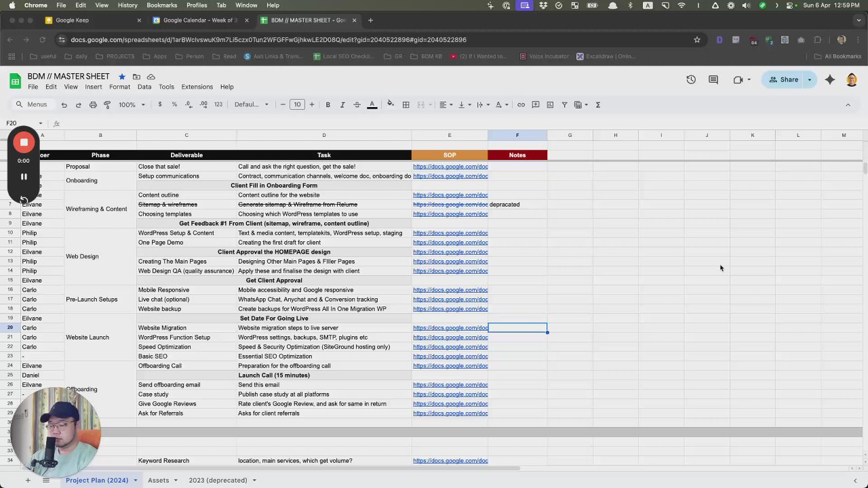Open the text color picker
868x488 pixels.
(x=372, y=105)
